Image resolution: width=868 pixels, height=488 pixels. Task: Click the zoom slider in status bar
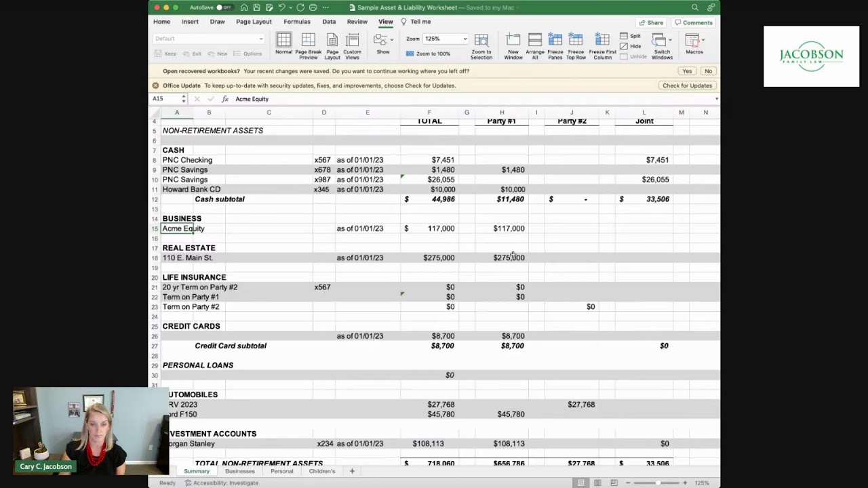656,483
